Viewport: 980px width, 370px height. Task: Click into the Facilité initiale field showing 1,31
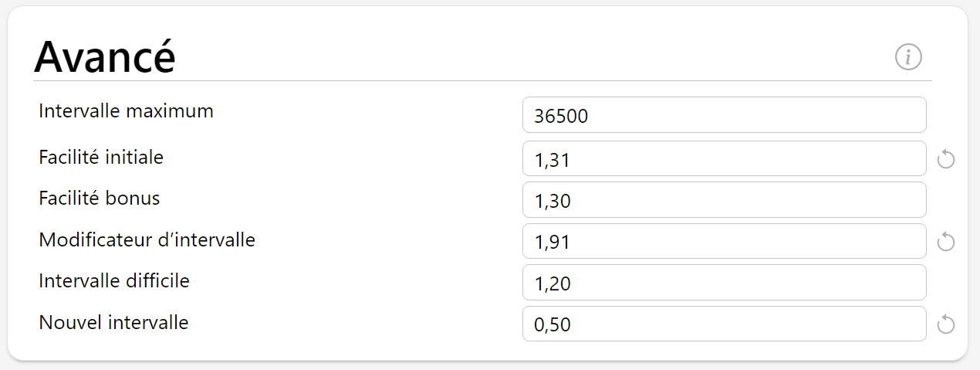pos(724,158)
